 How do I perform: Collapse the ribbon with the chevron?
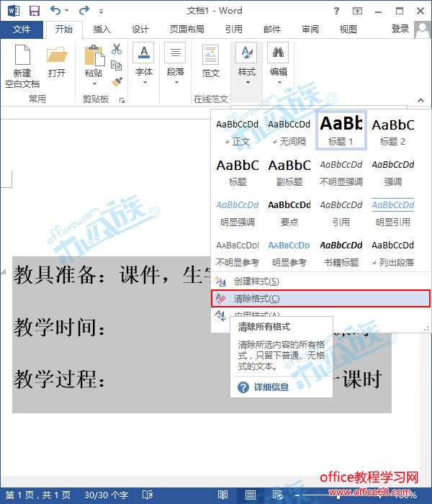[420, 100]
